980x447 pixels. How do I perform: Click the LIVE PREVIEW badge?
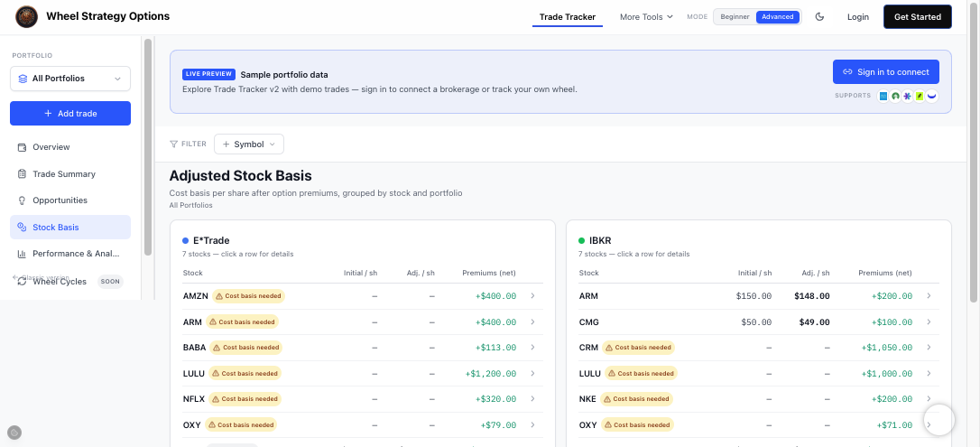point(208,74)
